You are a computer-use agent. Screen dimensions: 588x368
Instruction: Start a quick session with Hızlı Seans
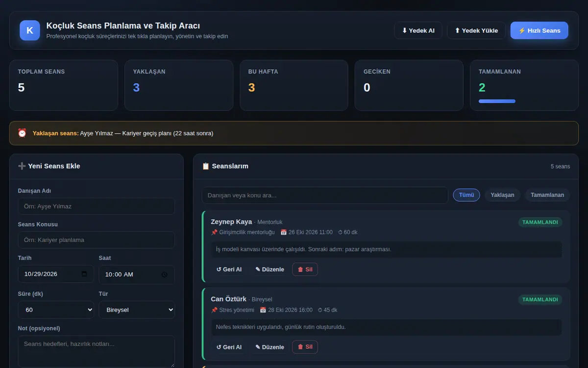539,30
